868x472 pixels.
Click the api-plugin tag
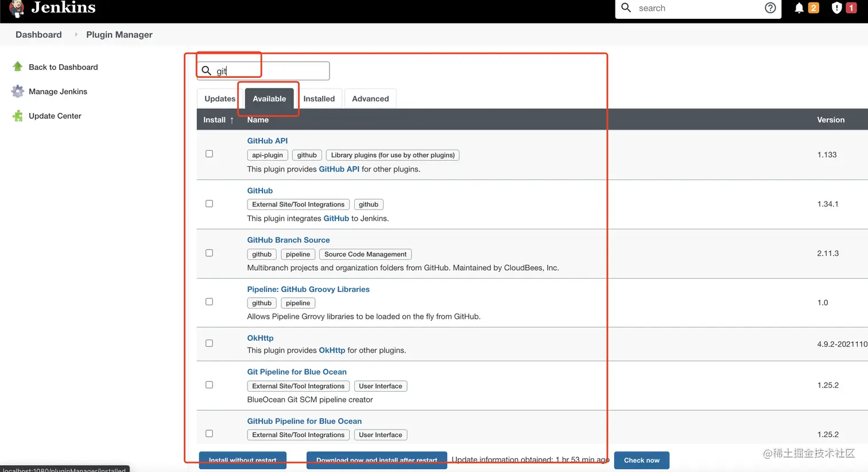(x=268, y=155)
